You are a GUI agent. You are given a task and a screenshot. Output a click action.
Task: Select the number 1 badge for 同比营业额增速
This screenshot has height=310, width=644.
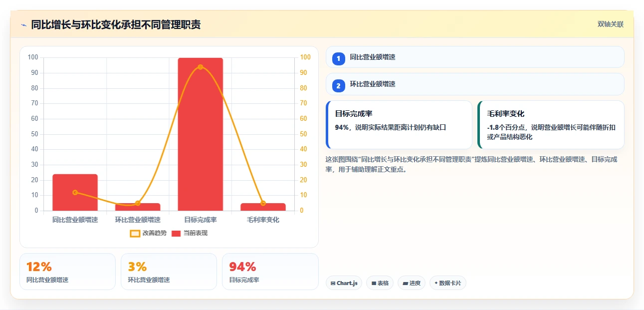tap(339, 58)
